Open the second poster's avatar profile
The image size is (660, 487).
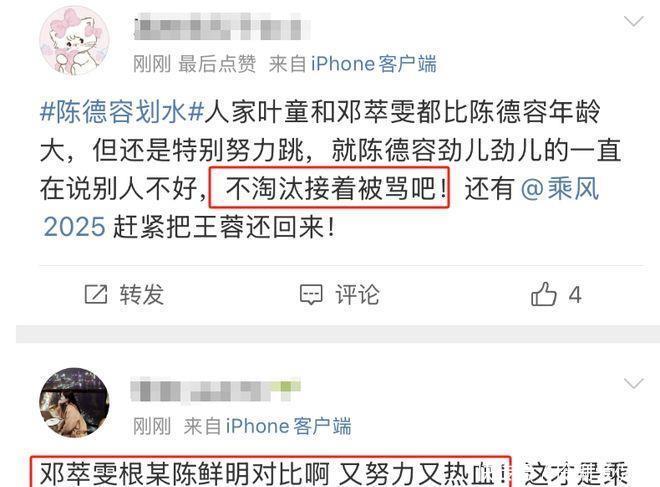point(75,403)
